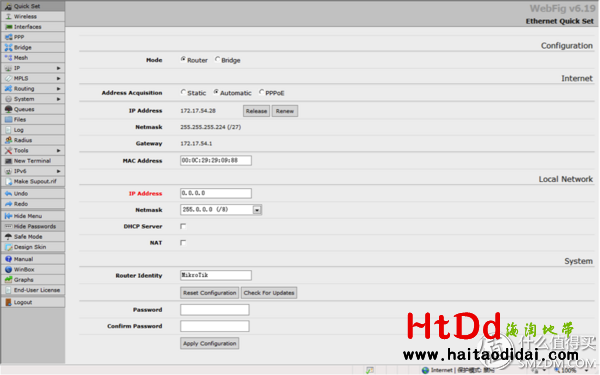Screen dimensions: 600x375
Task: Open the Log menu item
Action: tap(33, 130)
